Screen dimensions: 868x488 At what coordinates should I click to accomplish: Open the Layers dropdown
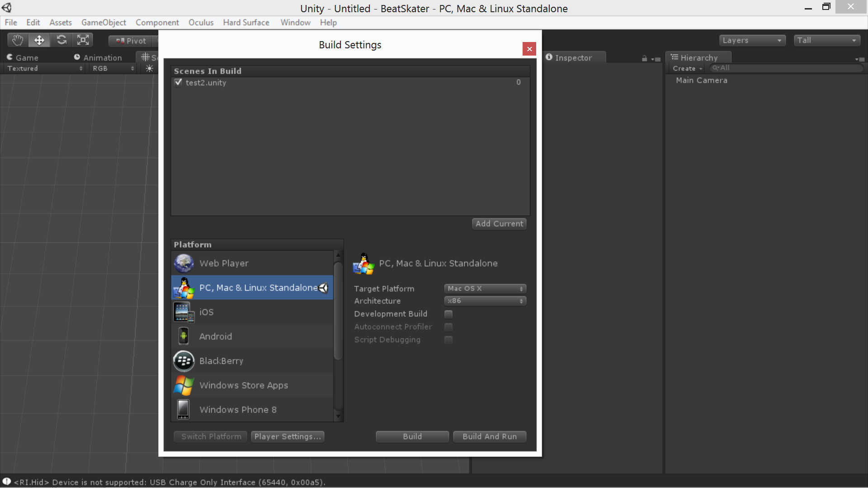(x=752, y=40)
